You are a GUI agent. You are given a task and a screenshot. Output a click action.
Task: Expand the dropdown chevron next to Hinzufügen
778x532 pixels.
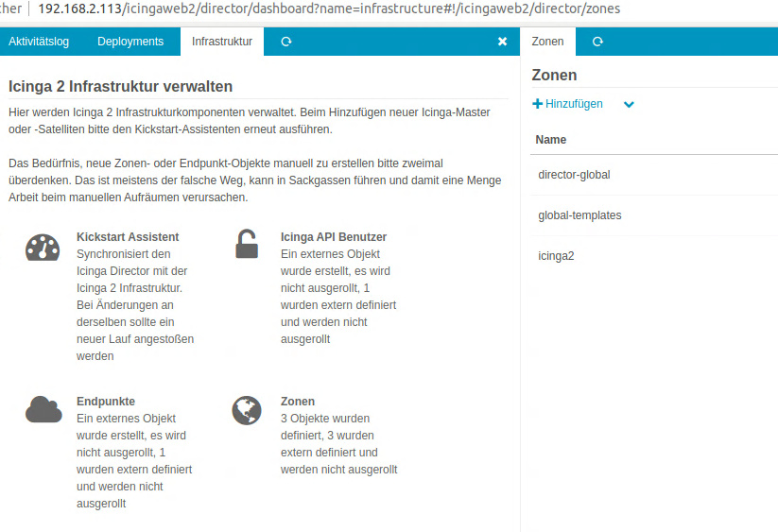(629, 105)
